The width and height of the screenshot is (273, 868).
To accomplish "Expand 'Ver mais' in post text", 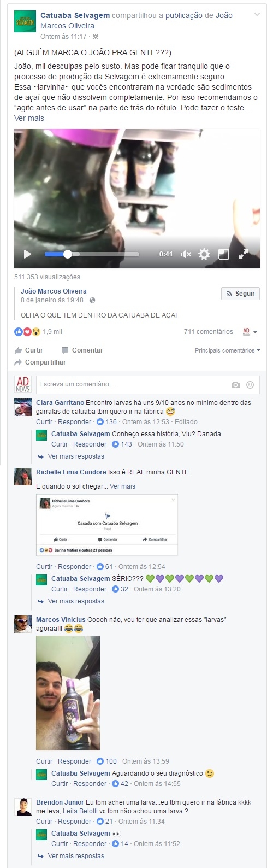I will (29, 118).
